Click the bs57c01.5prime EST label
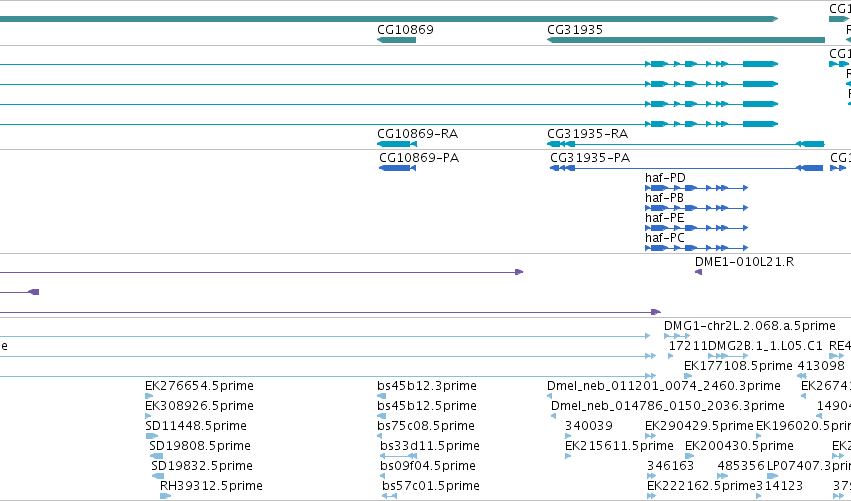 [x=431, y=486]
